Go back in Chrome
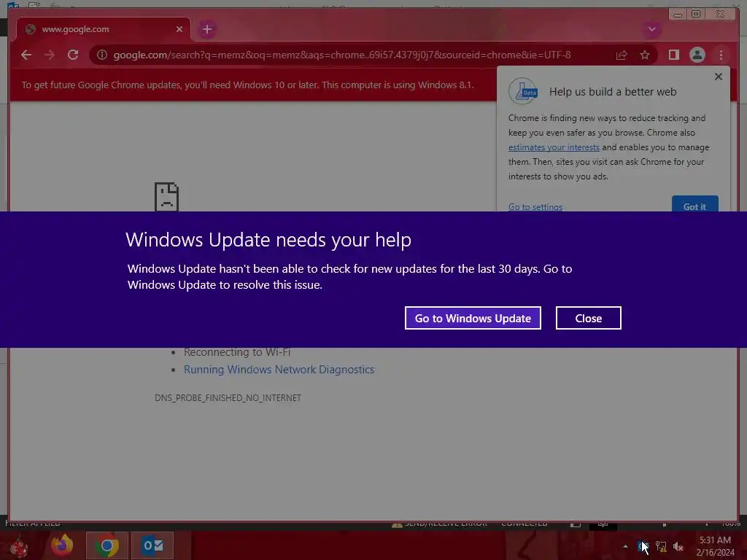The width and height of the screenshot is (747, 560). coord(26,55)
